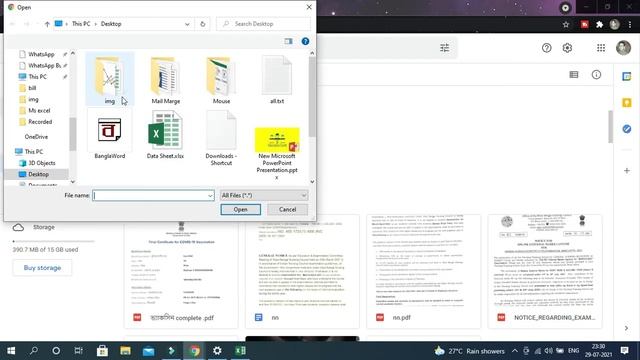Open the notification center icon

[624, 351]
